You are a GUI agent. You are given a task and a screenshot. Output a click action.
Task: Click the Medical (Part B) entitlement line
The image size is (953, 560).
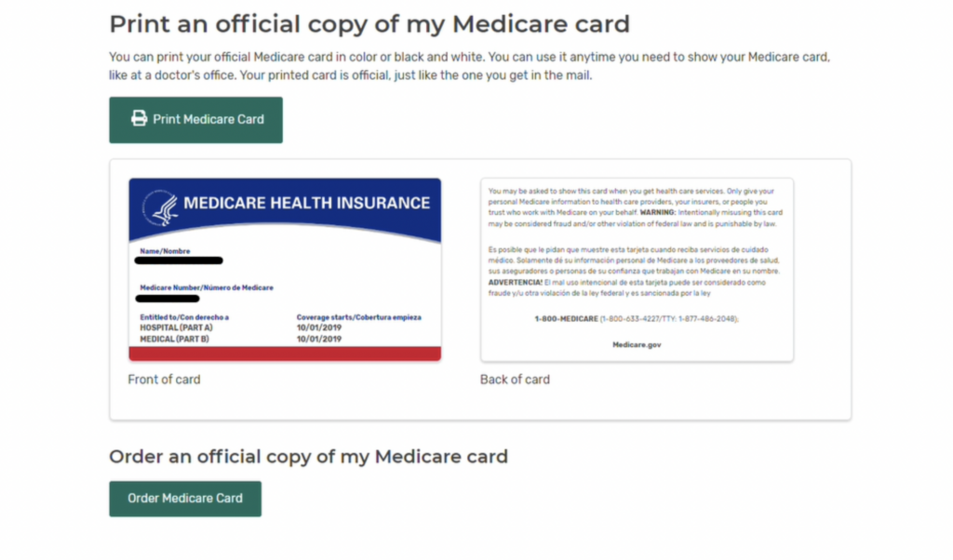(x=174, y=339)
